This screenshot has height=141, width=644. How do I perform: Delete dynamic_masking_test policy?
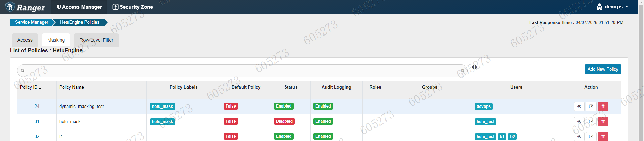click(603, 107)
